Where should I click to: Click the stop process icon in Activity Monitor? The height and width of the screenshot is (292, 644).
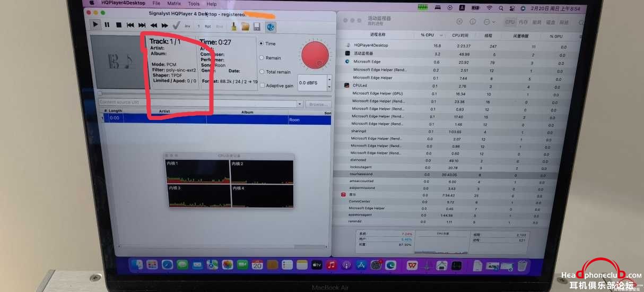[460, 22]
